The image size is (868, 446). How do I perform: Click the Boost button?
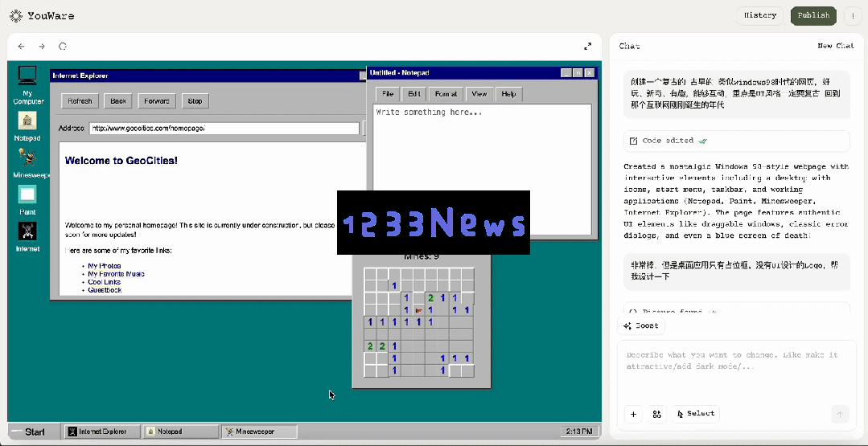click(x=641, y=326)
